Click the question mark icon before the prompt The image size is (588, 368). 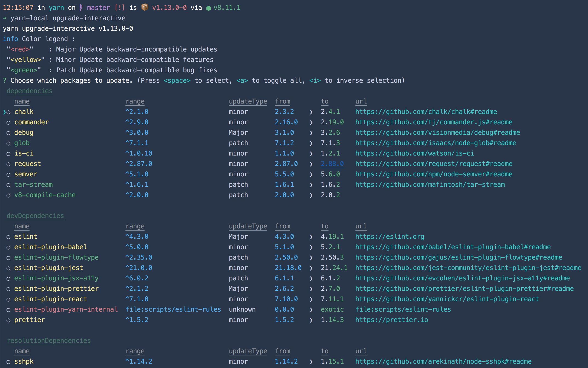tap(4, 80)
